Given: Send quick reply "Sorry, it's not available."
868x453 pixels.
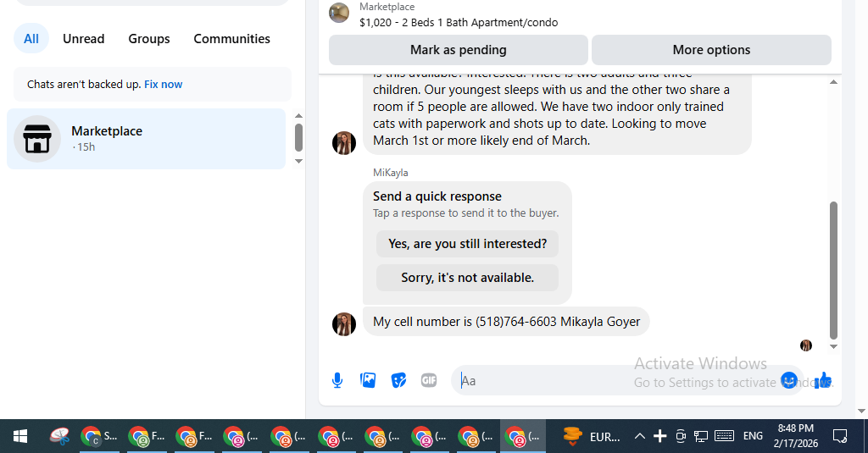Looking at the screenshot, I should pos(467,278).
